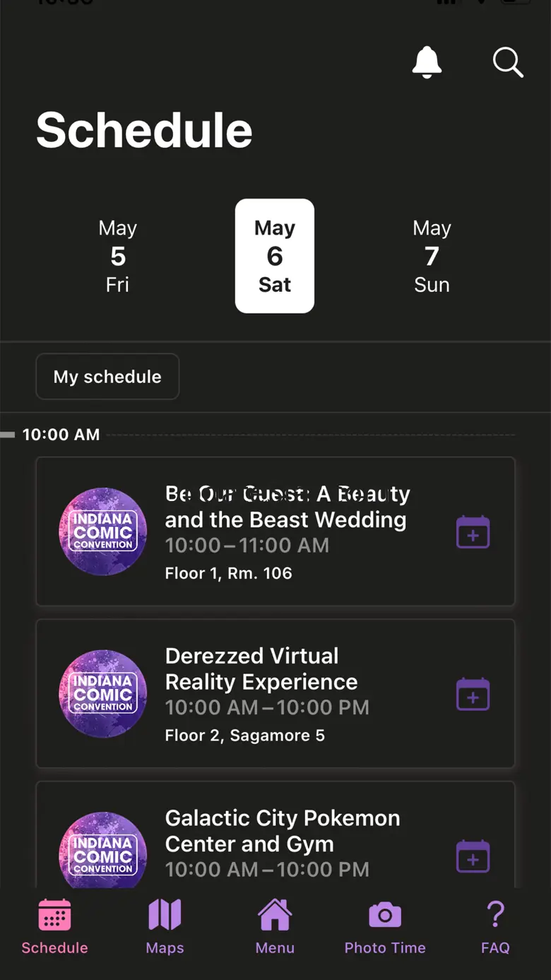Tap the 10:00 AM time marker
Screen dimensions: 551x980
(x=61, y=435)
